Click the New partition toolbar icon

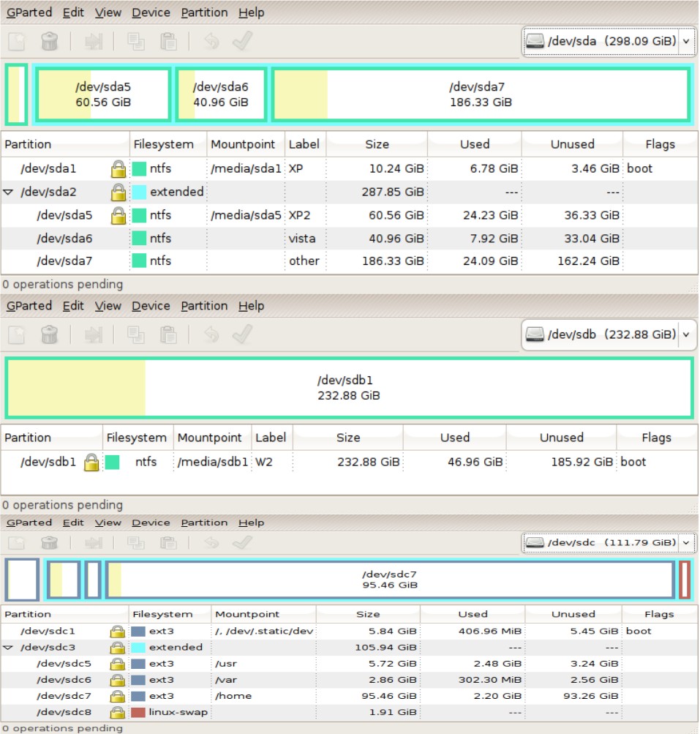(16, 41)
